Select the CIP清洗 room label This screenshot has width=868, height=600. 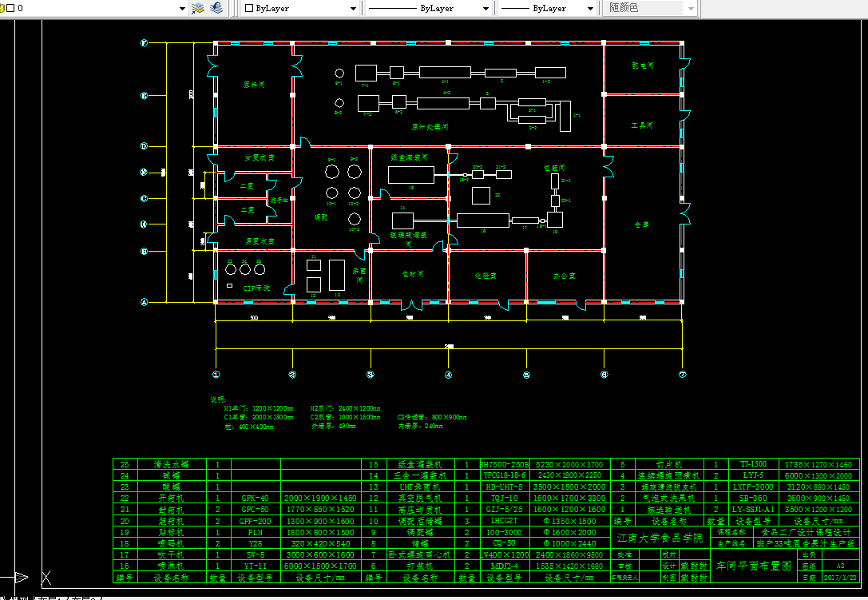[256, 288]
